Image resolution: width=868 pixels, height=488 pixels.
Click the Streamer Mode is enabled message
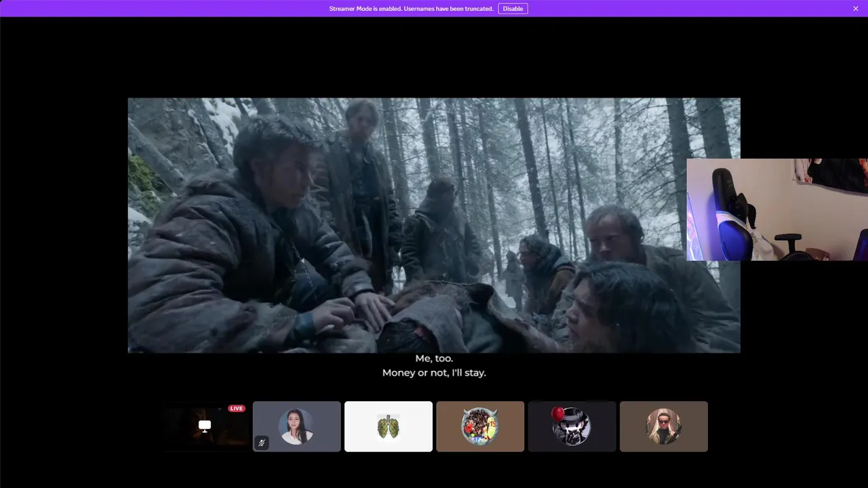click(x=411, y=9)
